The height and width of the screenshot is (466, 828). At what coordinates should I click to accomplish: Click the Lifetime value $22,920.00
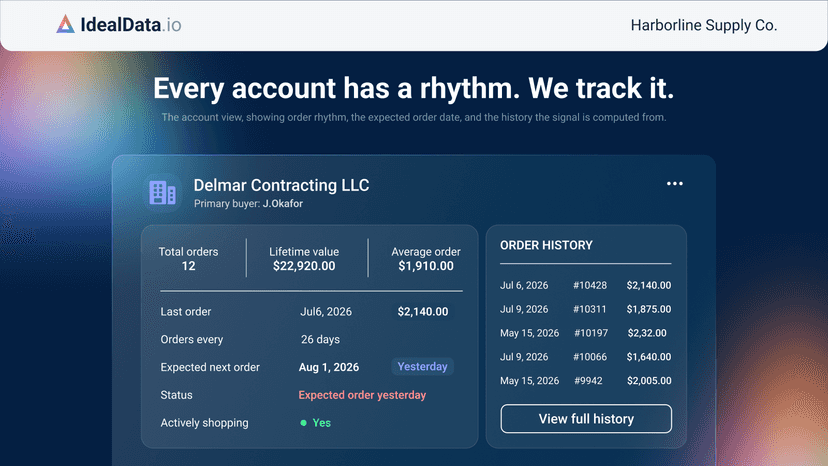pyautogui.click(x=304, y=266)
